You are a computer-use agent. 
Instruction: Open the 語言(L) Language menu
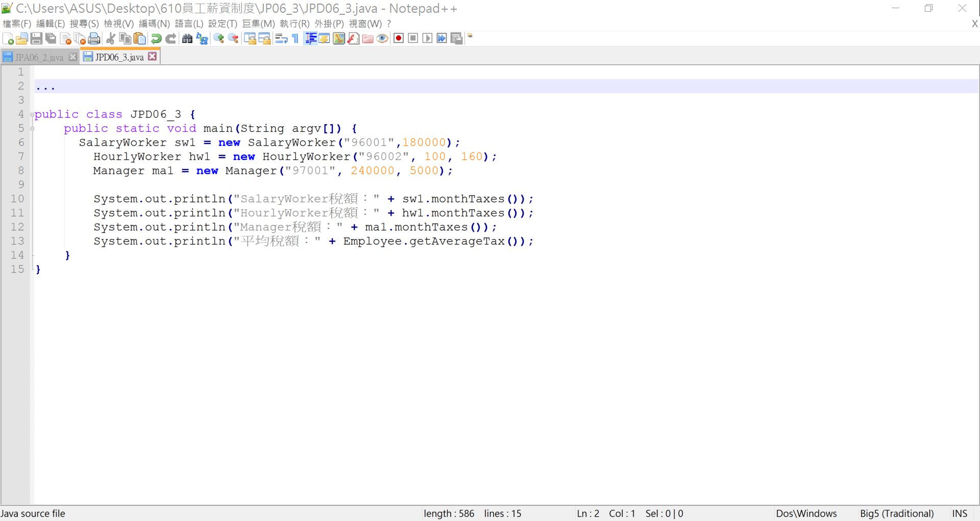189,24
